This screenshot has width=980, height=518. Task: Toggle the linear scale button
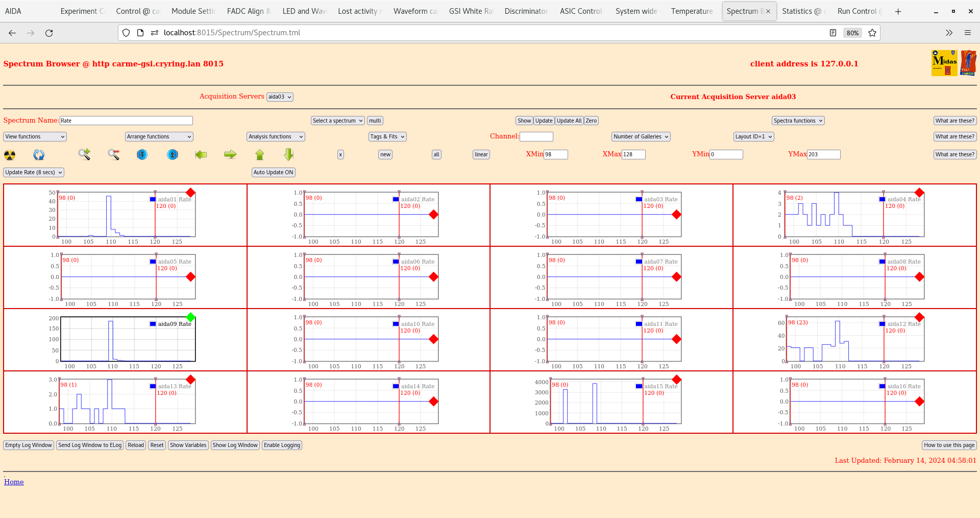480,154
